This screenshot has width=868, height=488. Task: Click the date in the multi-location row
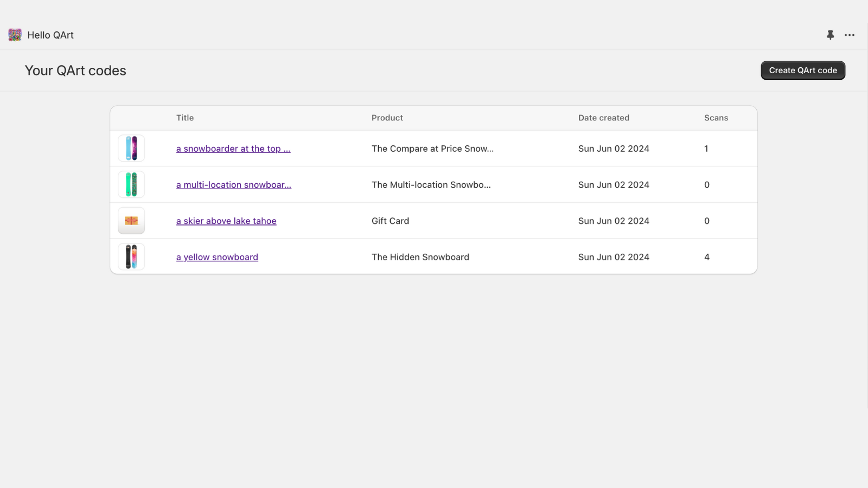point(614,185)
